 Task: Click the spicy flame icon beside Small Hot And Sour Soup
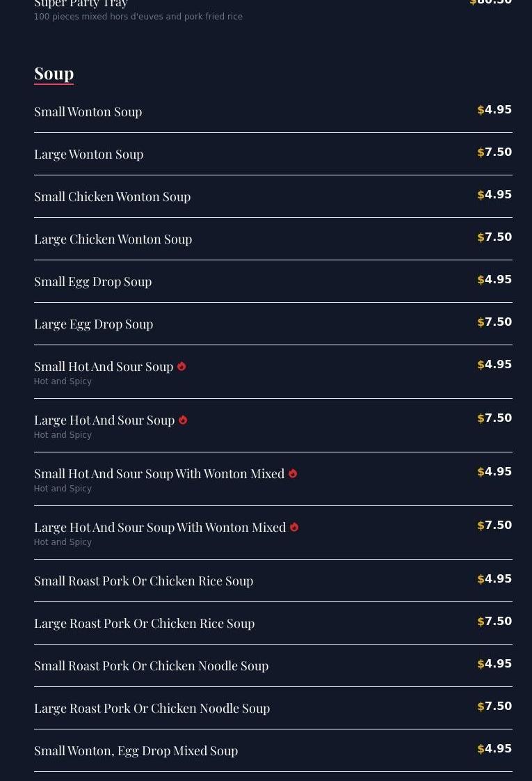(x=182, y=367)
